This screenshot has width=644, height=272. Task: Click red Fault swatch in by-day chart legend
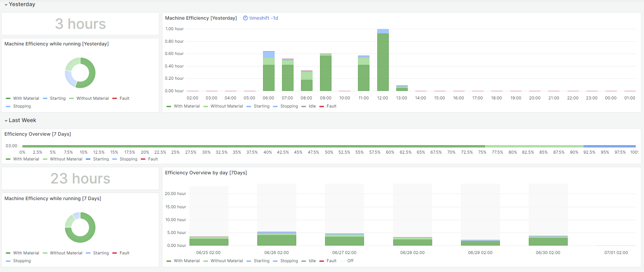322,261
